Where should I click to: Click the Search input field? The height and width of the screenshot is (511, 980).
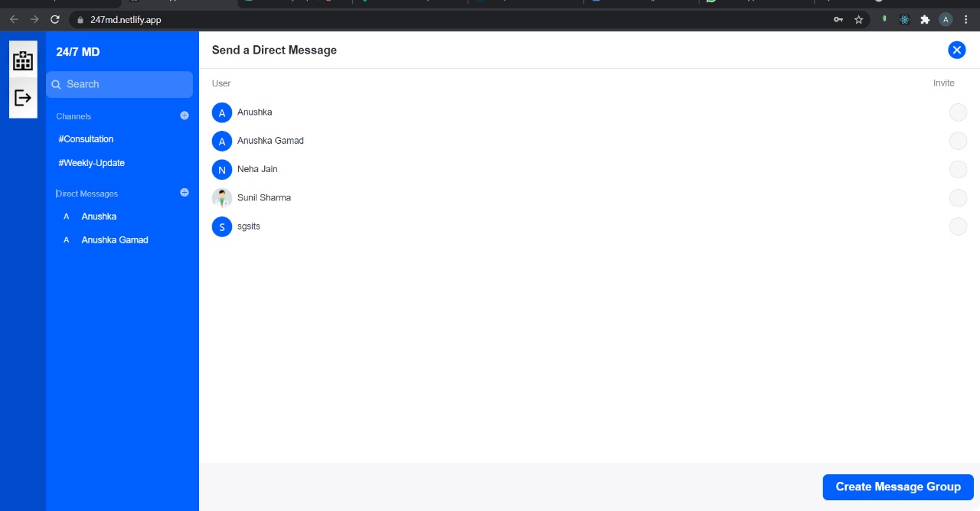tap(119, 84)
